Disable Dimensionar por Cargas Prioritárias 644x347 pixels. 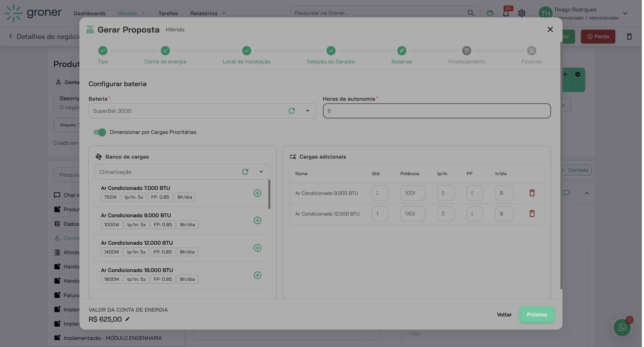click(99, 132)
